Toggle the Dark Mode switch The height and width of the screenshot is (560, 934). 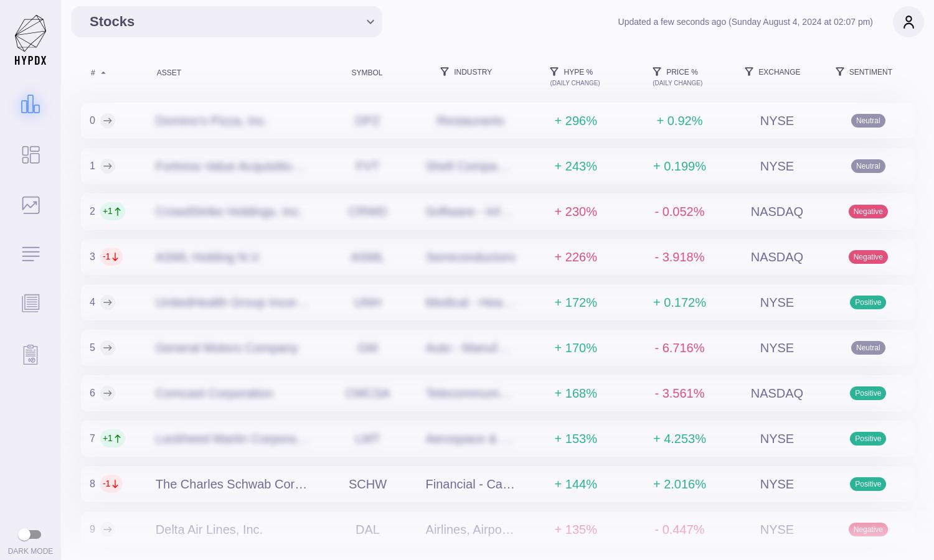pyautogui.click(x=29, y=534)
